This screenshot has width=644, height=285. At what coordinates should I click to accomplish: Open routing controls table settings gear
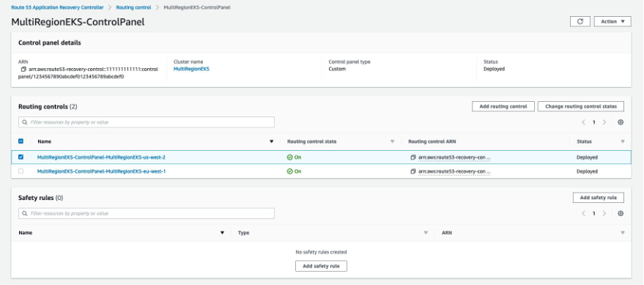621,122
